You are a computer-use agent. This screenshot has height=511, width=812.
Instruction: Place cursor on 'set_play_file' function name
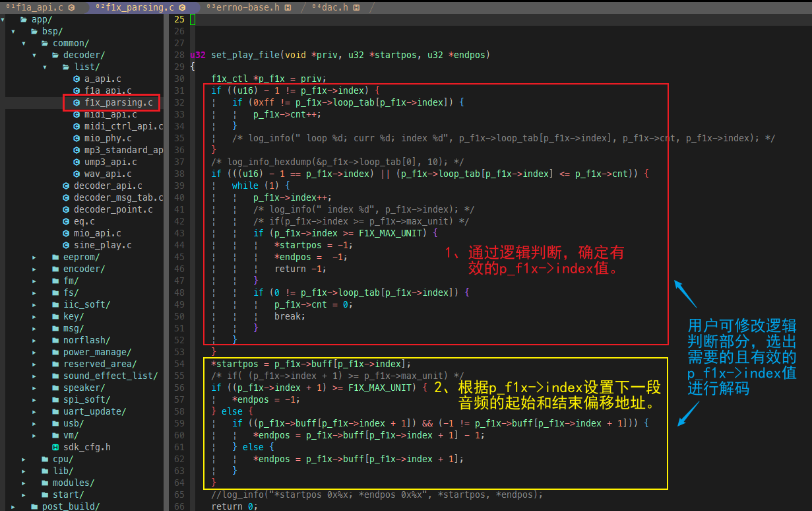[245, 55]
